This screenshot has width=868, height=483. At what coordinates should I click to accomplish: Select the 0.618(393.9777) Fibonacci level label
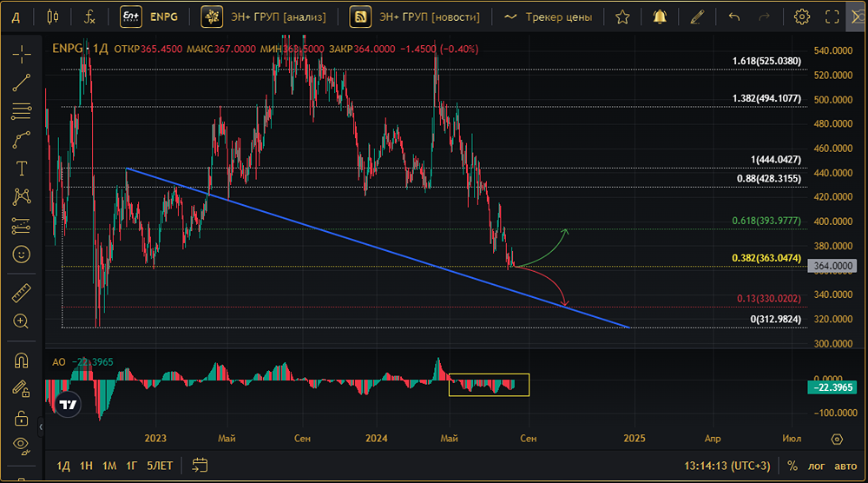click(766, 221)
